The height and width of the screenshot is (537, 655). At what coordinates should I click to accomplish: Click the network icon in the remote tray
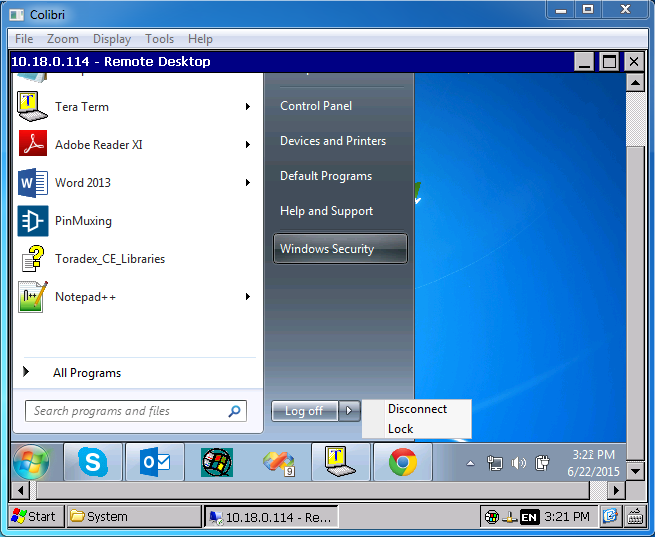click(495, 463)
